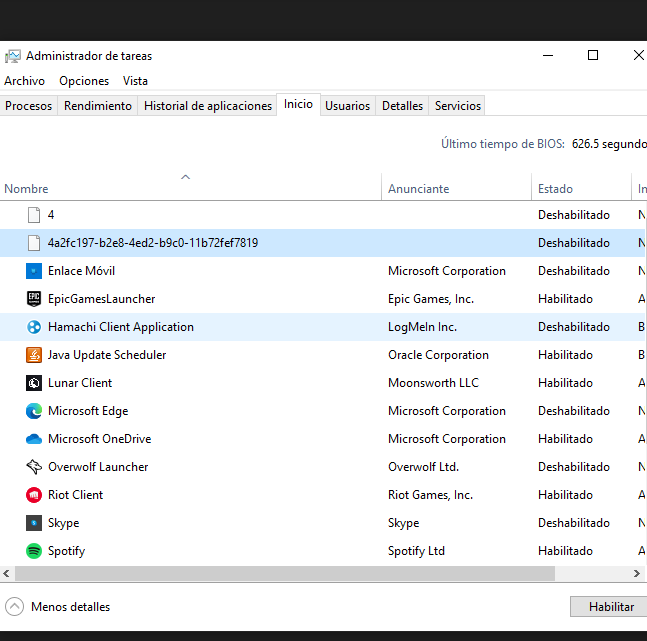Image resolution: width=647 pixels, height=641 pixels.
Task: Click the Enlace Móvil app icon
Action: click(x=34, y=271)
